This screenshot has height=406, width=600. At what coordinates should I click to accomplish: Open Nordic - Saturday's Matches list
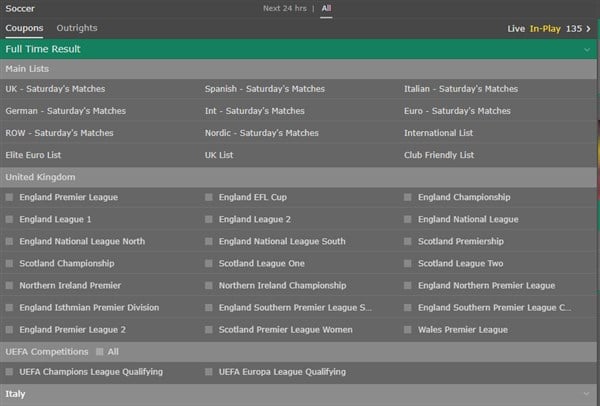(x=262, y=133)
